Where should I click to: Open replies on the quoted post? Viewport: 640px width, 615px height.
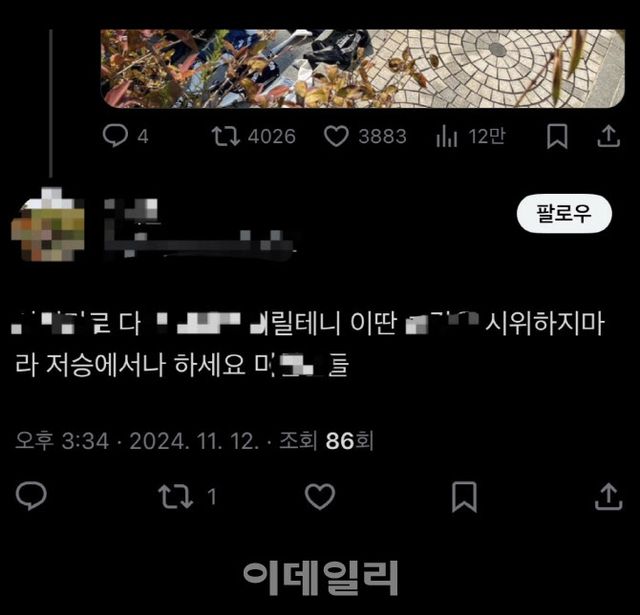(116, 135)
